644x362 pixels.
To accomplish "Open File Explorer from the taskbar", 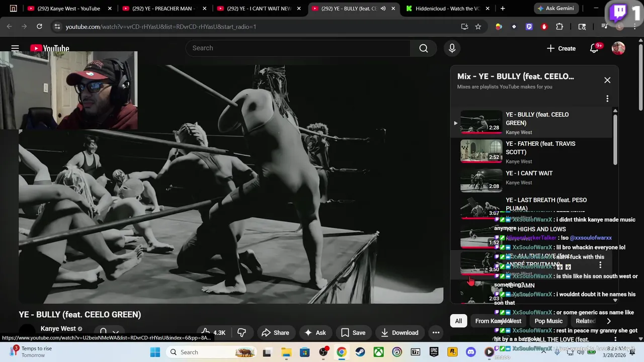I will click(x=286, y=352).
